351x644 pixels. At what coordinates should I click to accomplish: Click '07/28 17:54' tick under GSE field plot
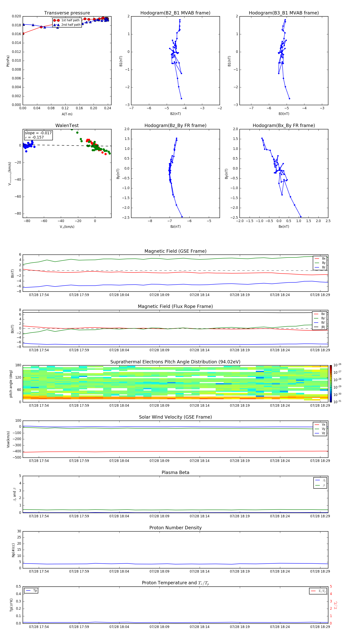39,295
